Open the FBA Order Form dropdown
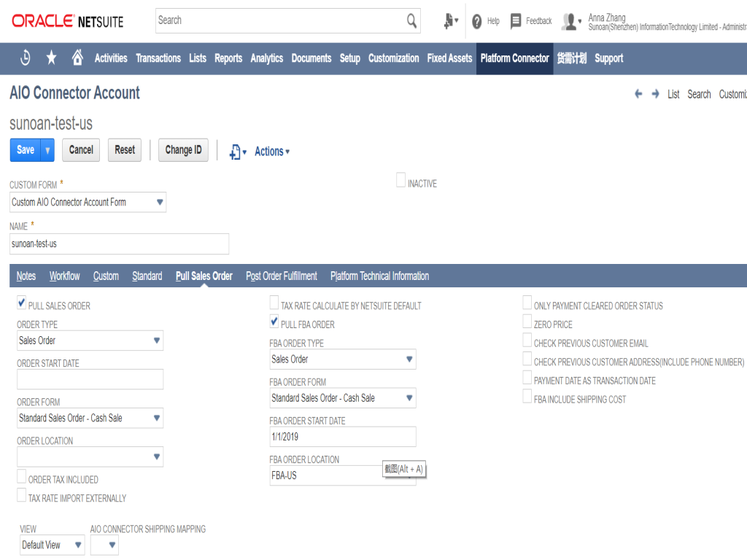The height and width of the screenshot is (560, 747). tap(409, 398)
